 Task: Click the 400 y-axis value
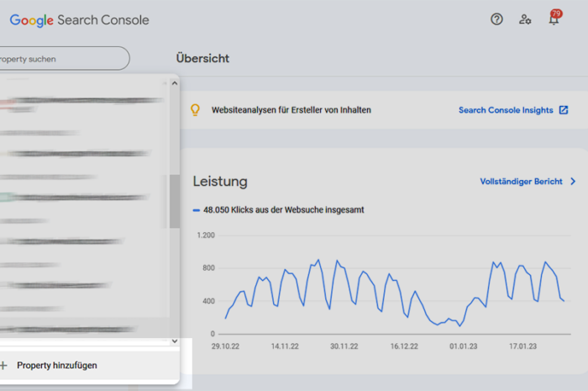[x=208, y=301]
